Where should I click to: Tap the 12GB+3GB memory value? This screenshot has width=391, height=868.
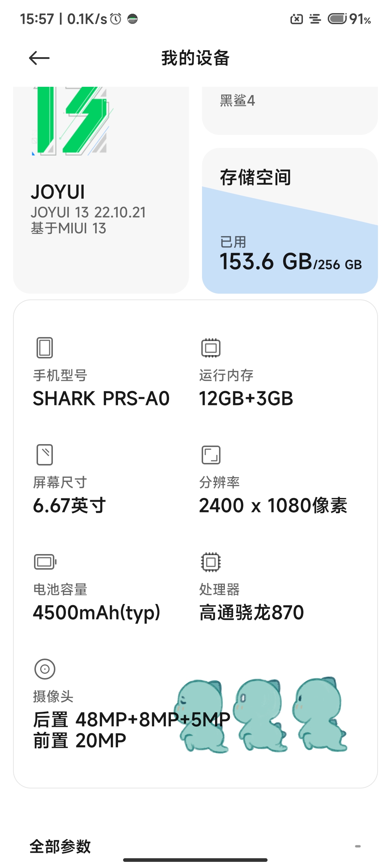(246, 399)
